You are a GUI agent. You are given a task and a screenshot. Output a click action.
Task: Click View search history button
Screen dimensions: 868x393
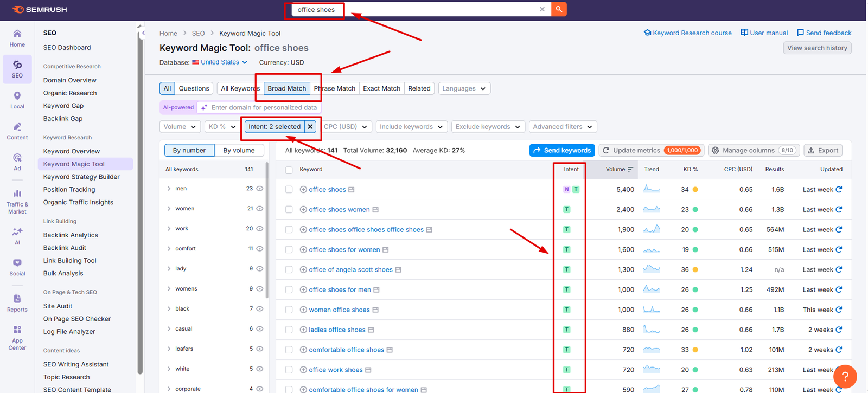(817, 48)
